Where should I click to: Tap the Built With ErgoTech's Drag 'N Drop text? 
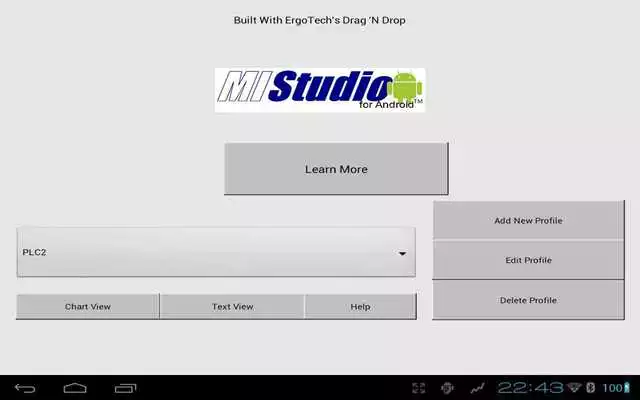(320, 20)
